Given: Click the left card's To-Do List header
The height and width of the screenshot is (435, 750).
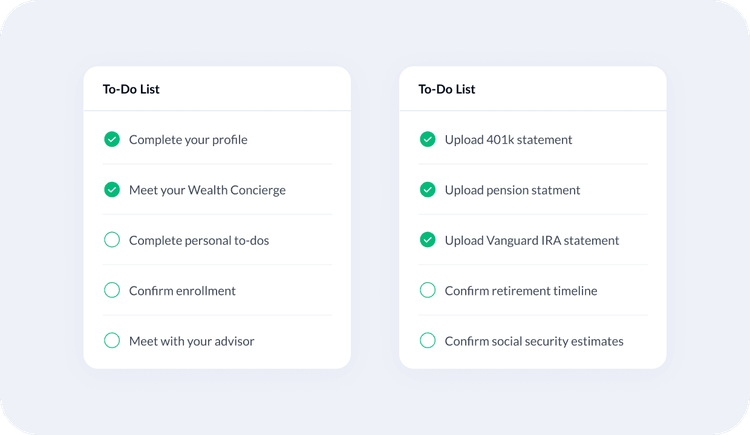Looking at the screenshot, I should click(x=131, y=89).
